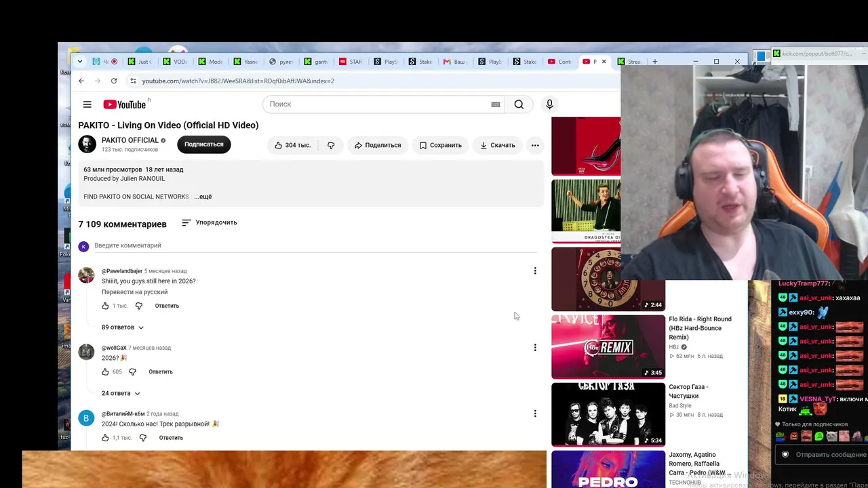This screenshot has width=868, height=488.
Task: Open Dragostea Din Tei video thumbnail
Action: point(586,211)
